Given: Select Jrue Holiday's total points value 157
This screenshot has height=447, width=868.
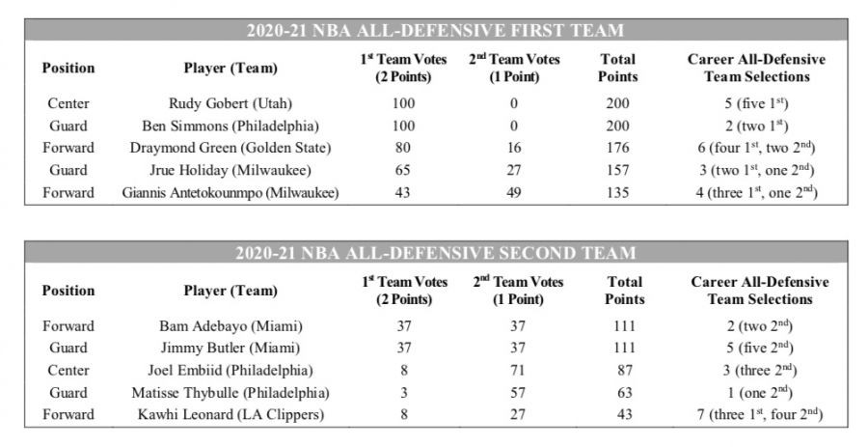Looking at the screenshot, I should click(x=618, y=170).
